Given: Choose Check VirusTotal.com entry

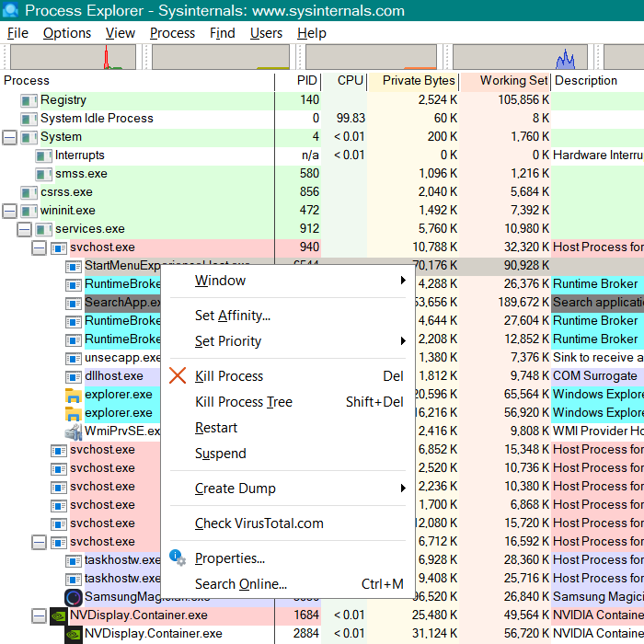Looking at the screenshot, I should (x=287, y=523).
